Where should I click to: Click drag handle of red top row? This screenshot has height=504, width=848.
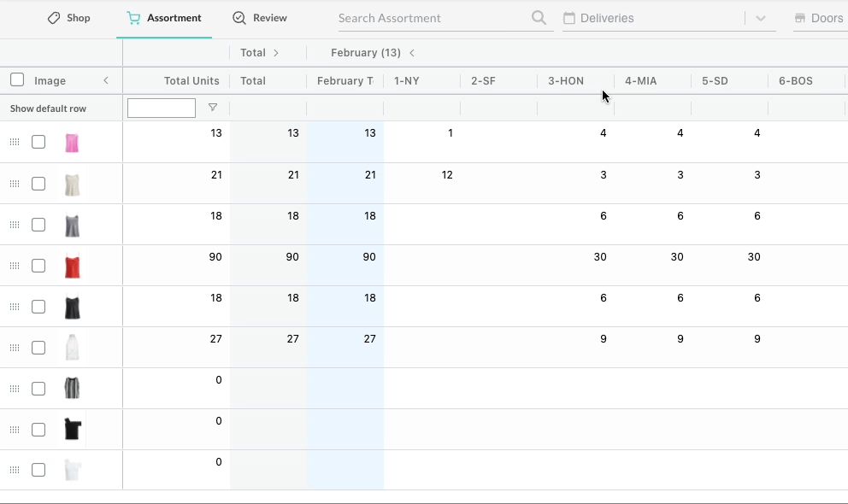tap(15, 266)
